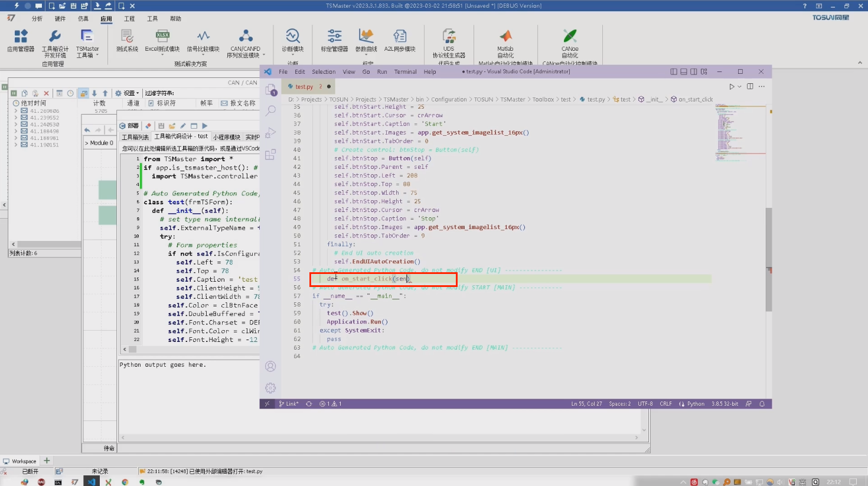This screenshot has width=868, height=486.
Task: Open Search in the VS Code activity bar
Action: (x=270, y=110)
